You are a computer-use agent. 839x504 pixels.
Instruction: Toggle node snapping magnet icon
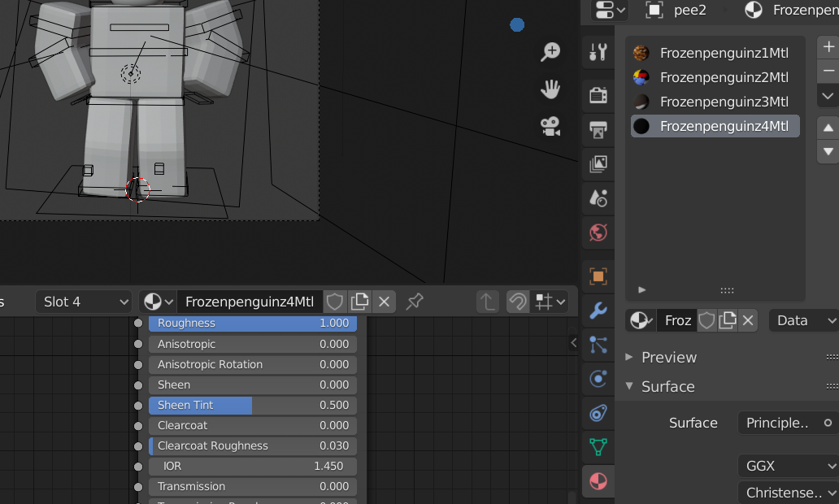click(517, 302)
